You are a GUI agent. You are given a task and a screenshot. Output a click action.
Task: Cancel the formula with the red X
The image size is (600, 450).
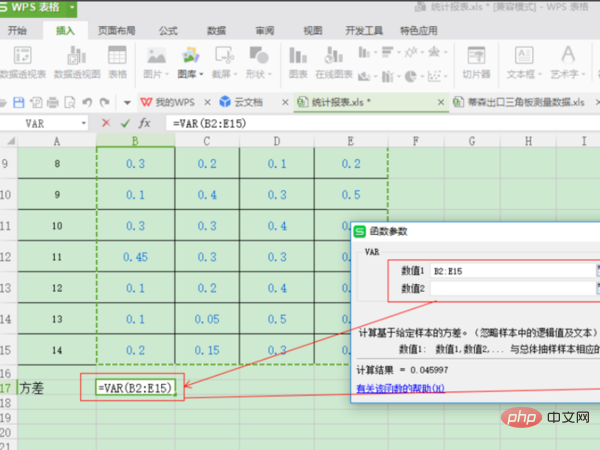tap(106, 123)
